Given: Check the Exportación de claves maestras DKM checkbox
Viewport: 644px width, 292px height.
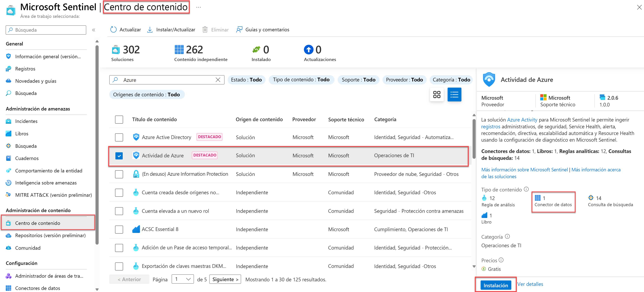Looking at the screenshot, I should click(x=119, y=266).
